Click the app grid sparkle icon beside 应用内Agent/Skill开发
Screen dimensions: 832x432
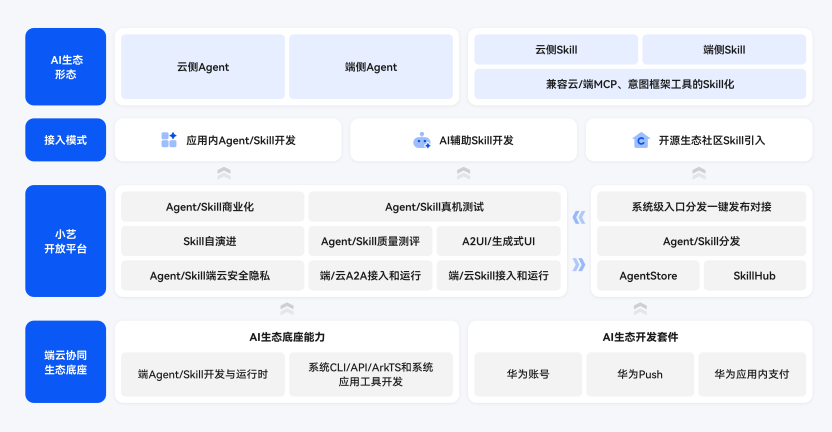click(x=169, y=140)
